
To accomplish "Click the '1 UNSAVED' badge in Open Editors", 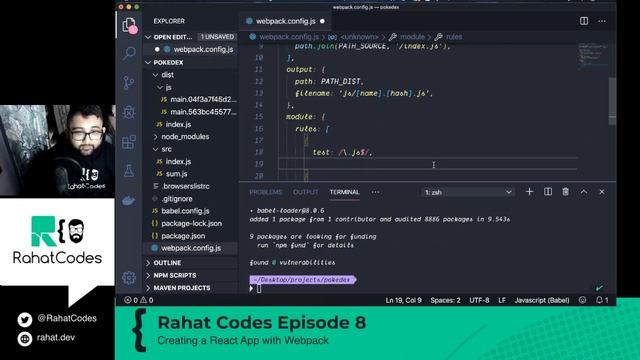I will tap(218, 37).
